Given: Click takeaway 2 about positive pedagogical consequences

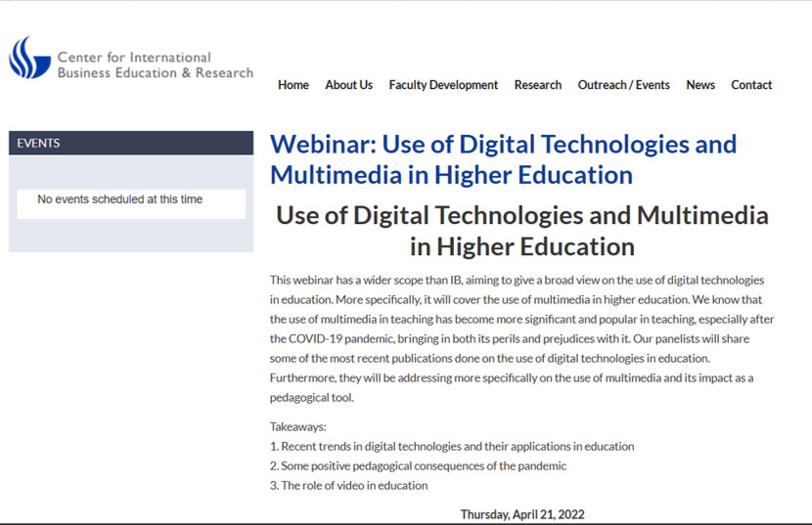Looking at the screenshot, I should coord(418,466).
